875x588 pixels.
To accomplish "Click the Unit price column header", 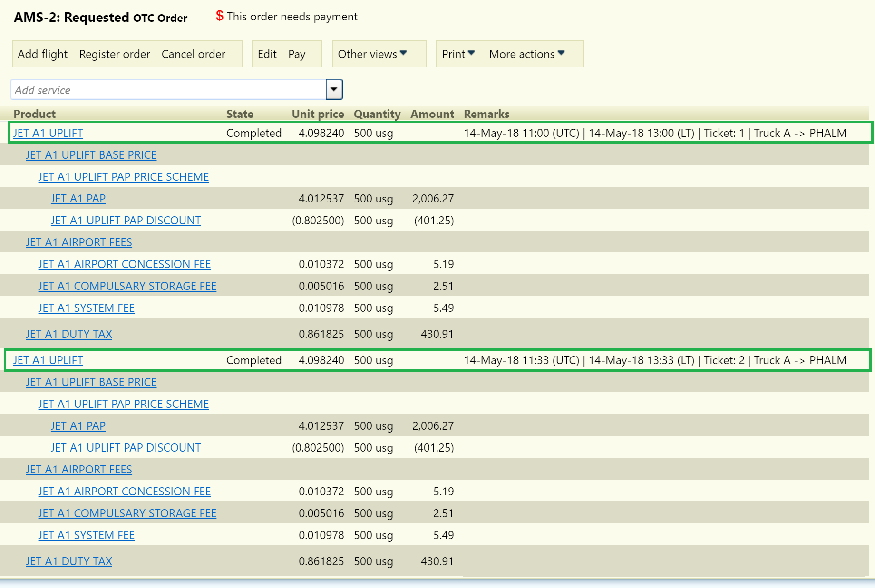I will [x=318, y=114].
